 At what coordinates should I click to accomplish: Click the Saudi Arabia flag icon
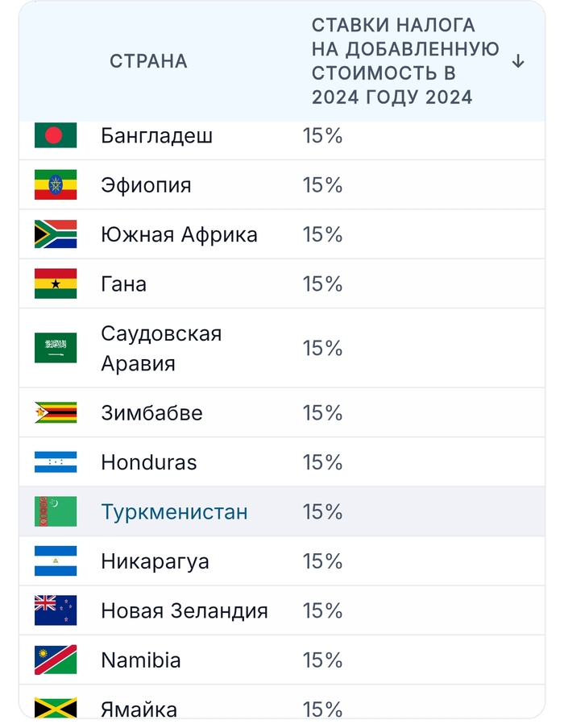pyautogui.click(x=56, y=348)
